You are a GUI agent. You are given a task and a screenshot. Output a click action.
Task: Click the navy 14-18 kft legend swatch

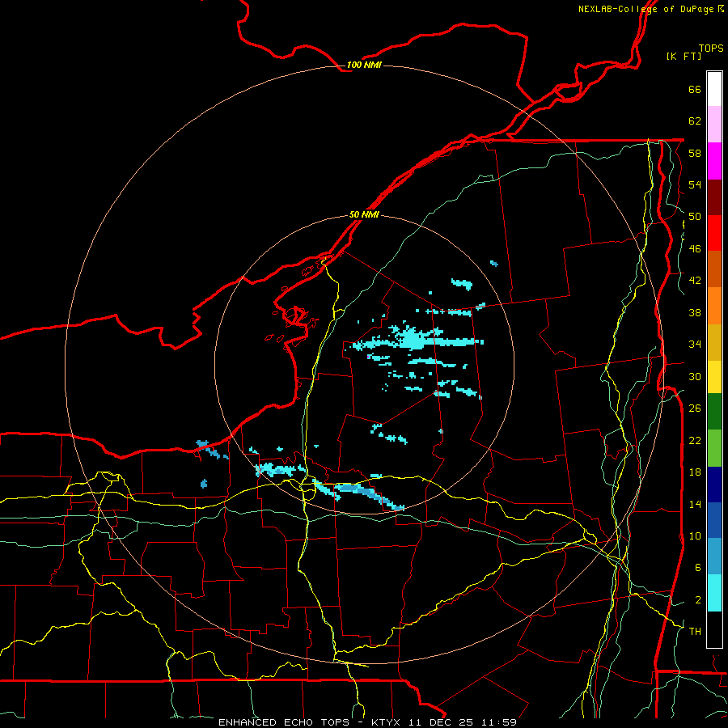click(714, 485)
